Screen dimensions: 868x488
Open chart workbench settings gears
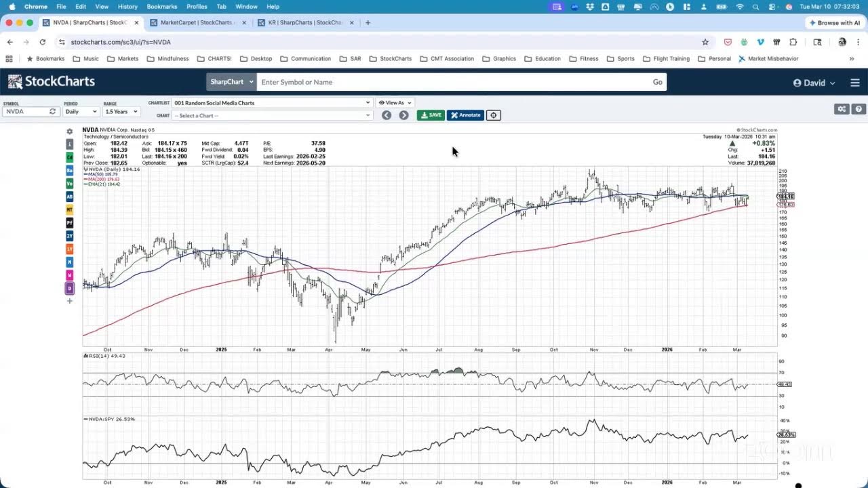(x=842, y=108)
